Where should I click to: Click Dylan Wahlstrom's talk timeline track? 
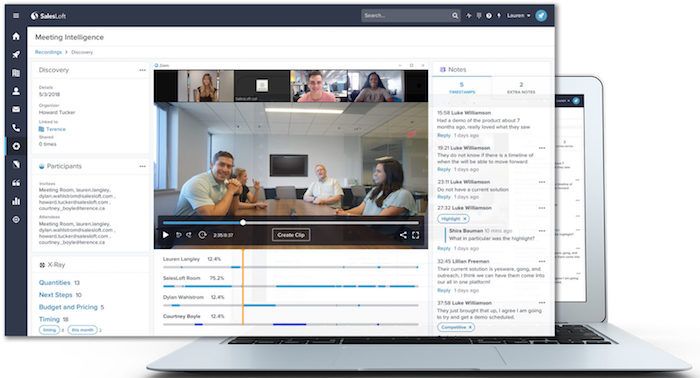[291, 305]
